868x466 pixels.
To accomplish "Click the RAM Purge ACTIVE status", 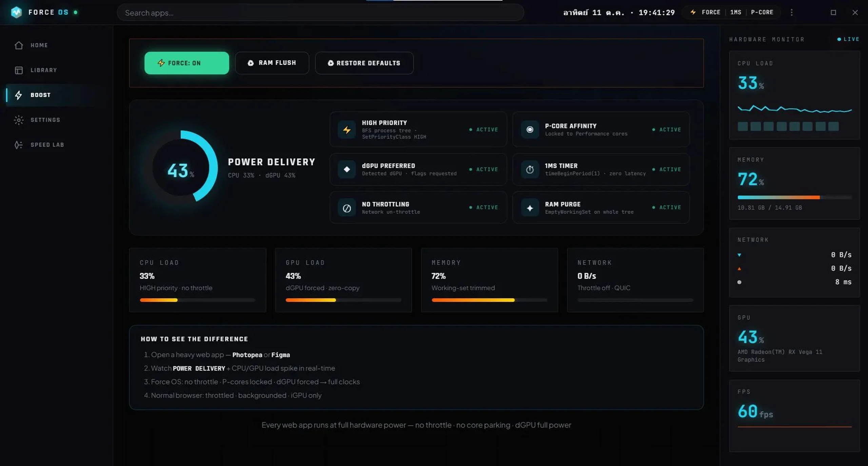I will point(667,207).
